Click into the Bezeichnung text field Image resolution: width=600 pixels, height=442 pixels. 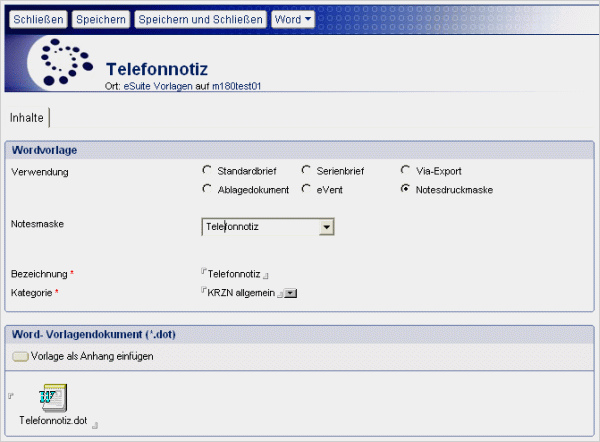(234, 273)
